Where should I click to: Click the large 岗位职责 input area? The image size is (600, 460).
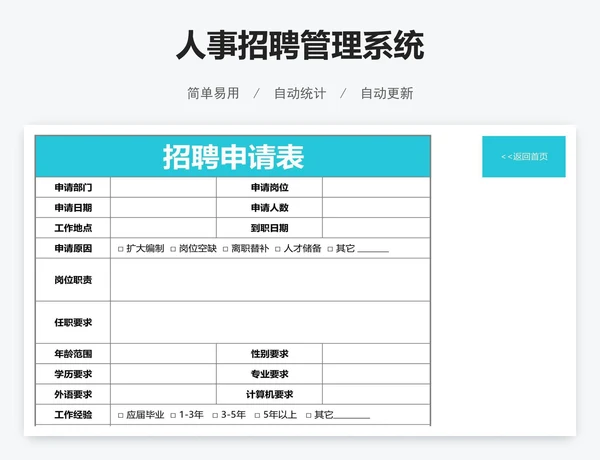270,280
